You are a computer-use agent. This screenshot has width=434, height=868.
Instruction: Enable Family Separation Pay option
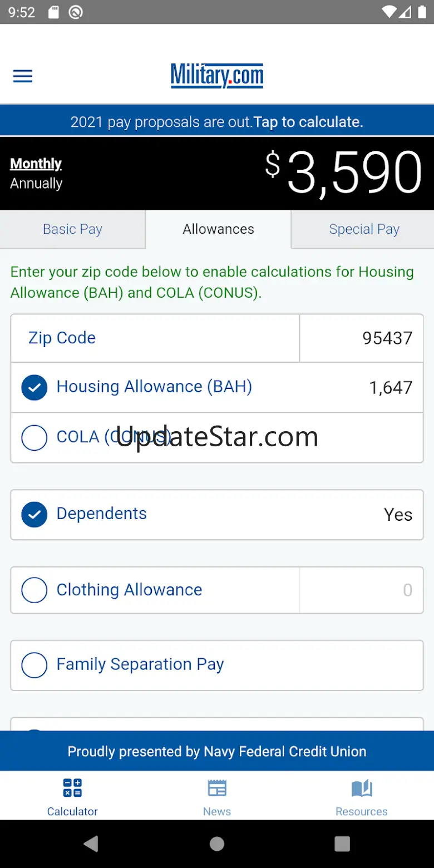[34, 665]
